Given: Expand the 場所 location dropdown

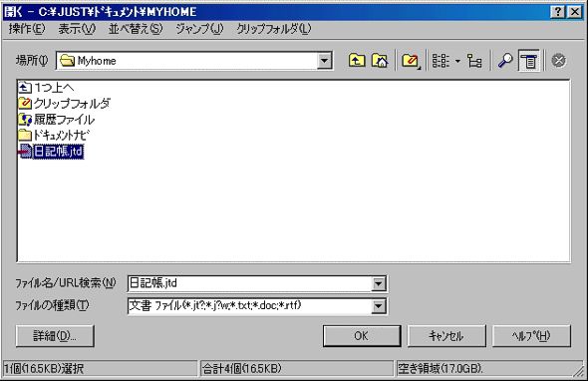Looking at the screenshot, I should [324, 61].
